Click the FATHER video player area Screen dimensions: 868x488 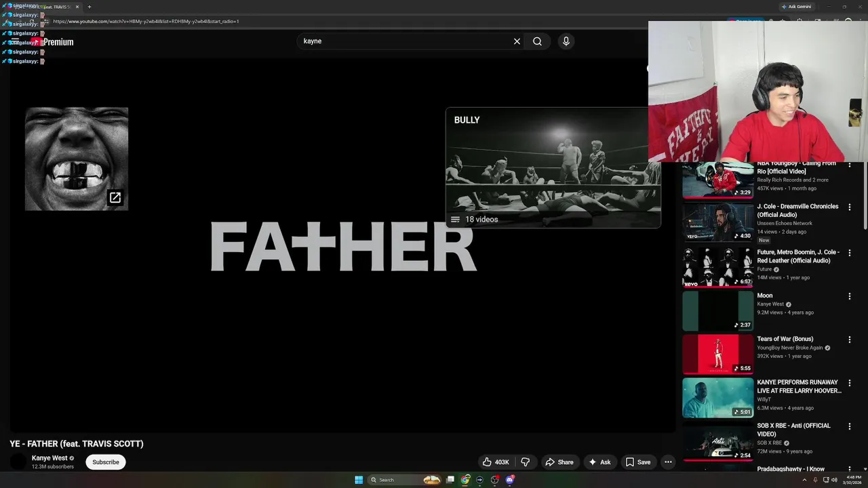pos(342,247)
